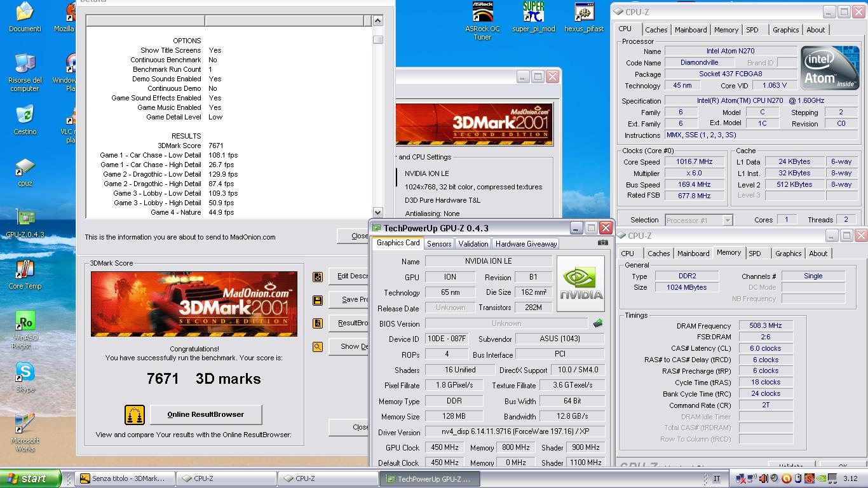This screenshot has height=488, width=868.
Task: Select the hexus_pifast desktop icon
Action: coord(584,17)
